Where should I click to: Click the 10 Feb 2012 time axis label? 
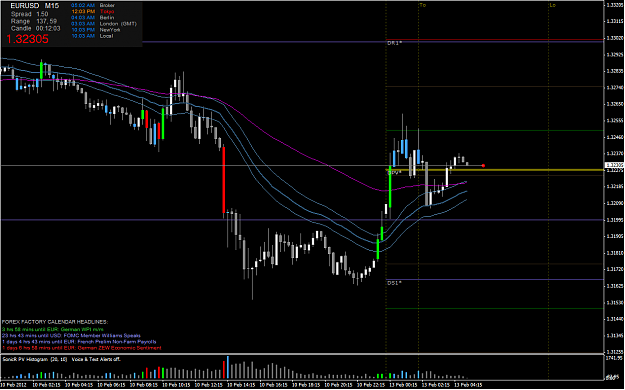pyautogui.click(x=13, y=385)
